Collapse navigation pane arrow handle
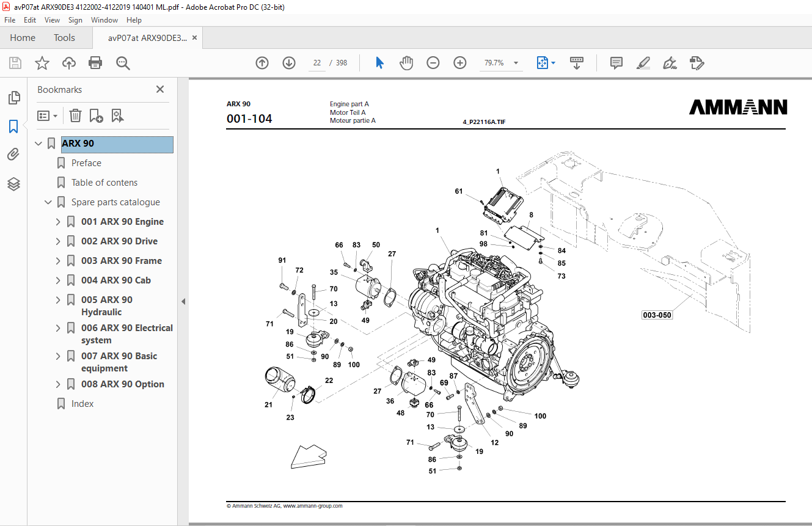The width and height of the screenshot is (812, 526). 183,301
